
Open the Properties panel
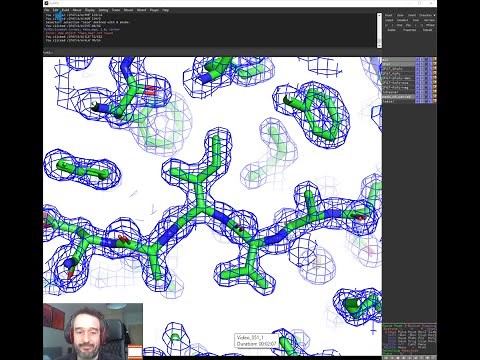[x=409, y=30]
